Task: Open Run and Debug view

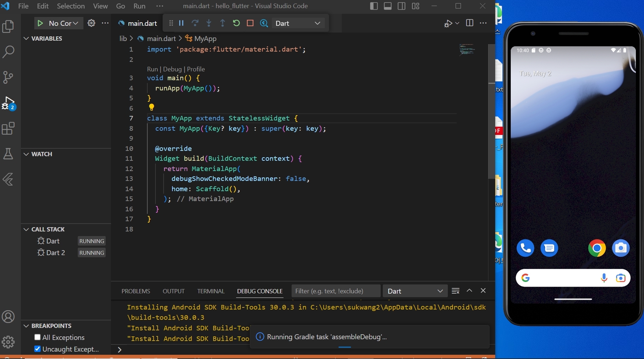Action: 8,103
